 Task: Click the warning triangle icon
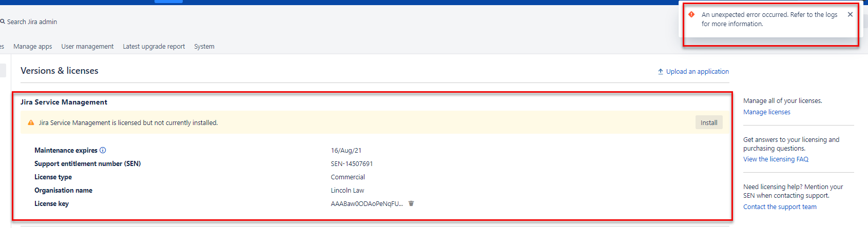click(31, 122)
